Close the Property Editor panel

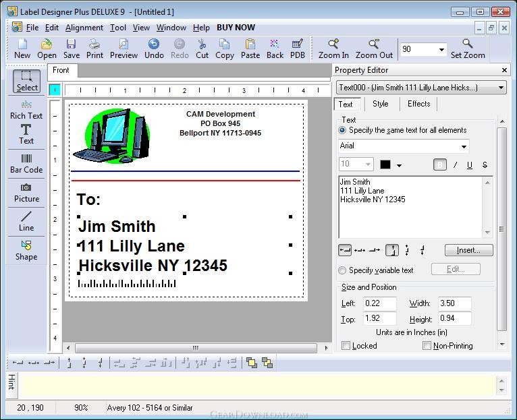(504, 70)
